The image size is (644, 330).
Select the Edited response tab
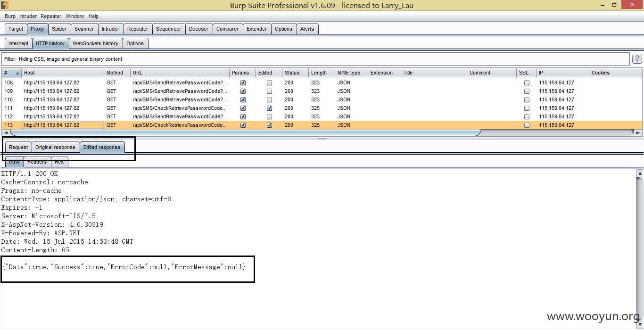pyautogui.click(x=102, y=147)
